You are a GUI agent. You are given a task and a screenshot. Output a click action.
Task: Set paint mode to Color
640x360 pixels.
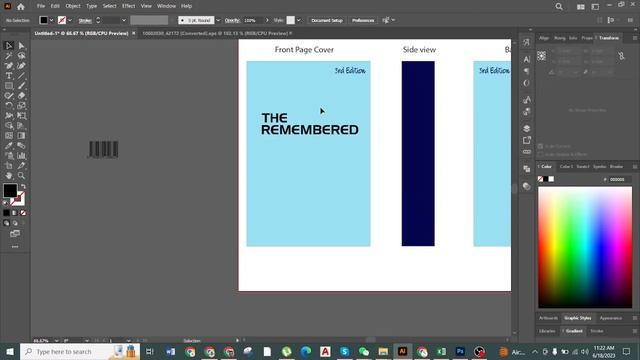tap(6, 213)
